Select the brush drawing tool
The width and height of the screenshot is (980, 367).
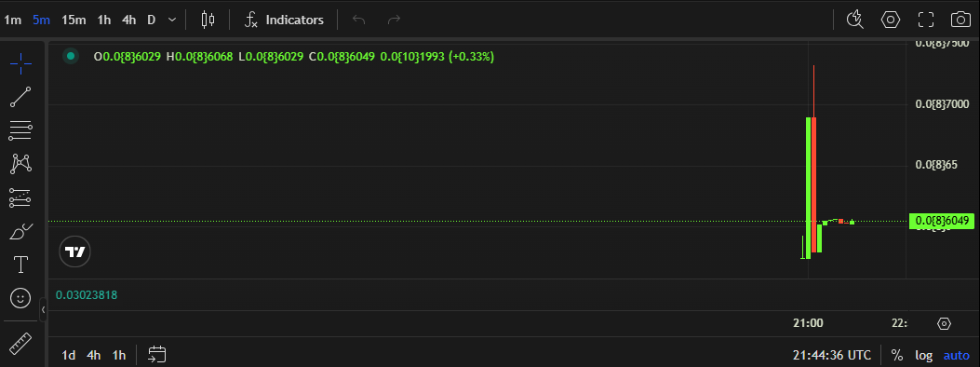[20, 232]
